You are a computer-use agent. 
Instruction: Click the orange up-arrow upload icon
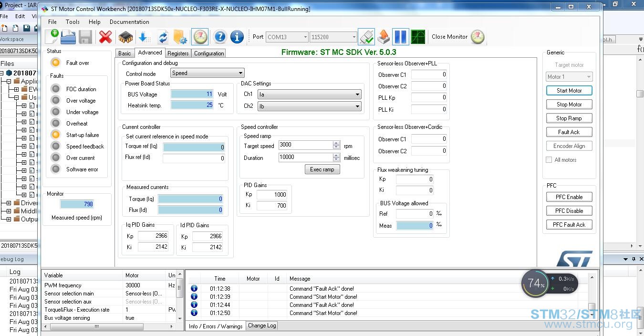click(x=384, y=37)
